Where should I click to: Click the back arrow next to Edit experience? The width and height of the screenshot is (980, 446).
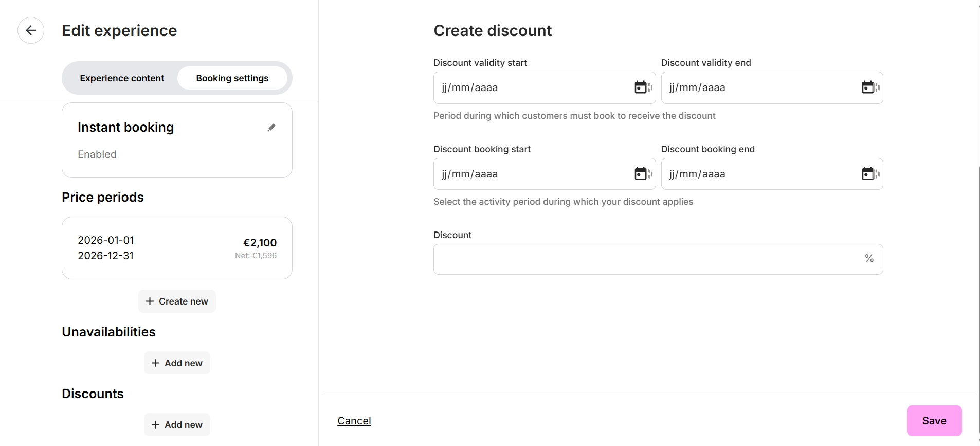click(x=31, y=30)
